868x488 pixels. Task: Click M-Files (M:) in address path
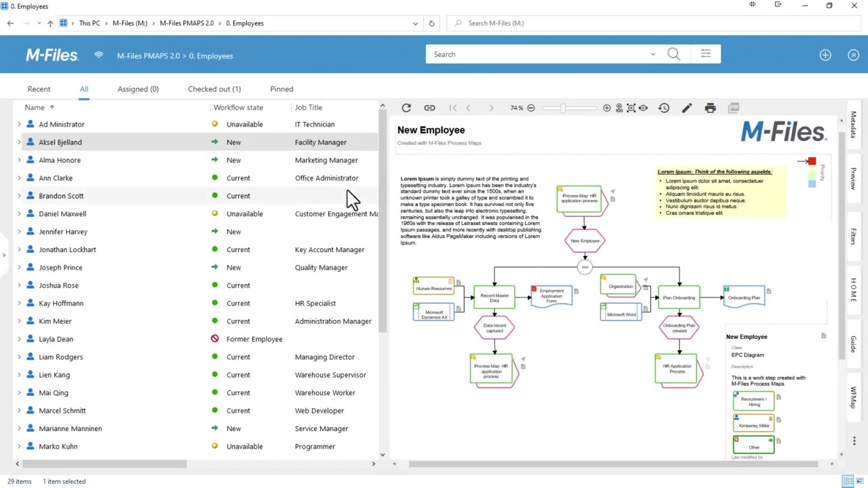click(x=130, y=23)
